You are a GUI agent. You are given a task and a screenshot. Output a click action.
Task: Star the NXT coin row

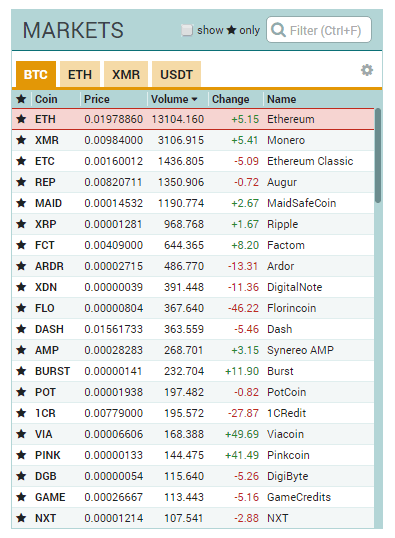pyautogui.click(x=21, y=518)
